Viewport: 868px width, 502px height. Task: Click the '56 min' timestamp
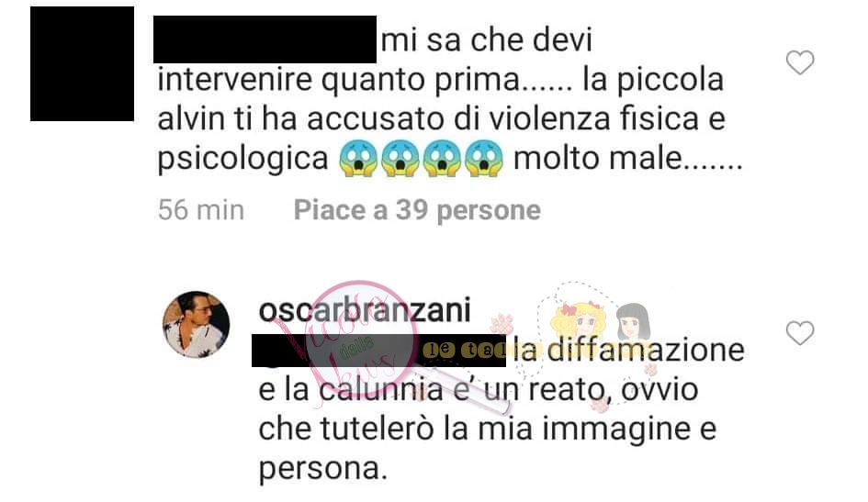(201, 210)
